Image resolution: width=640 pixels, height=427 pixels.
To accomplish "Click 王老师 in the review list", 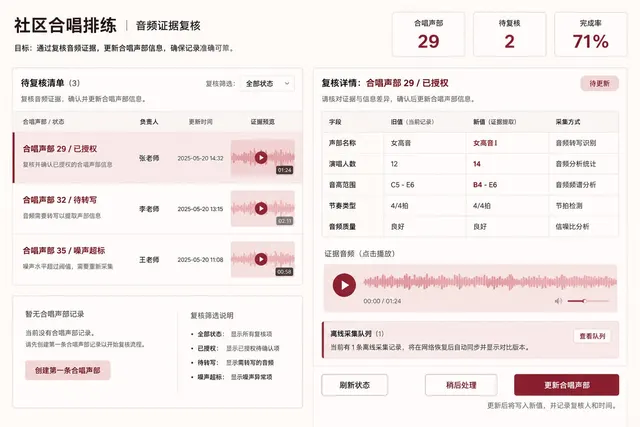I will point(149,260).
